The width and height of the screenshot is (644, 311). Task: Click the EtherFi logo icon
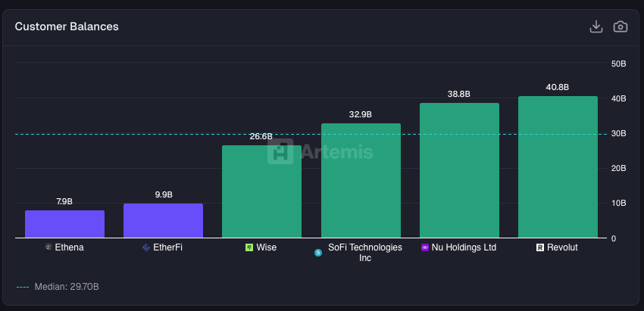point(146,247)
